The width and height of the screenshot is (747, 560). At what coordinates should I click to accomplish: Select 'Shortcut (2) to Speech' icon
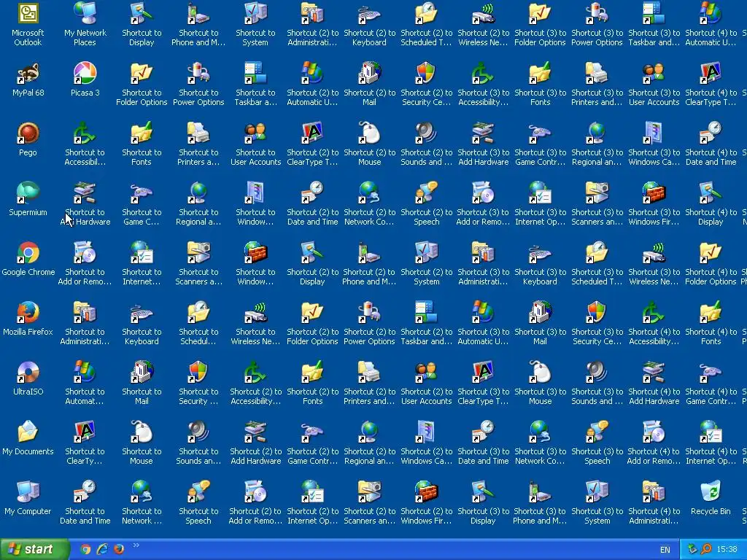click(426, 203)
